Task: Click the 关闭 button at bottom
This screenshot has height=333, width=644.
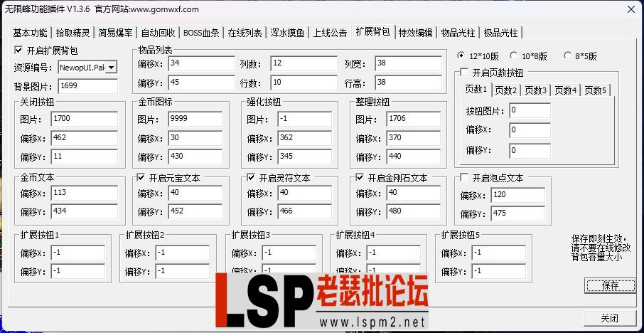Action: (610, 318)
